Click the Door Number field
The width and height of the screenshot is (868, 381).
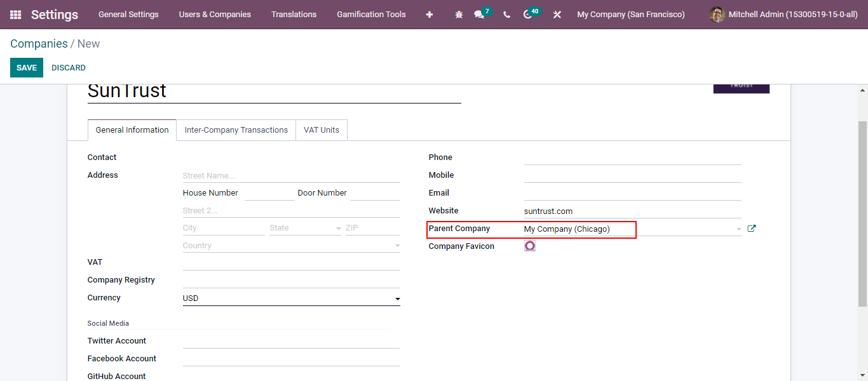pos(375,193)
